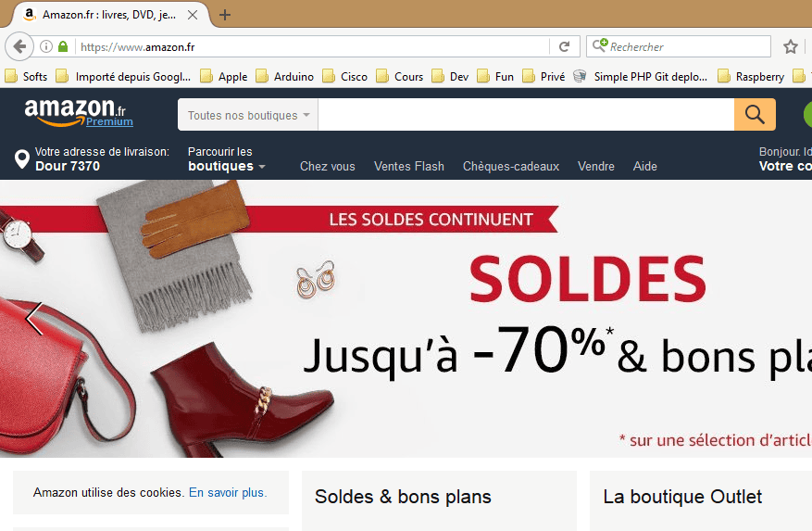Select Chèques-cadeaux in the navigation bar
This screenshot has width=812, height=531.
(510, 167)
